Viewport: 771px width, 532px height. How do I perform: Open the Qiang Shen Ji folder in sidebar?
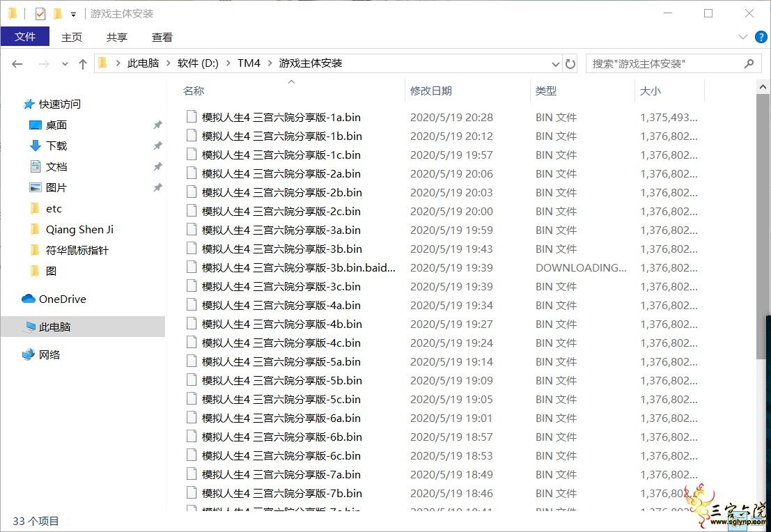tap(79, 229)
